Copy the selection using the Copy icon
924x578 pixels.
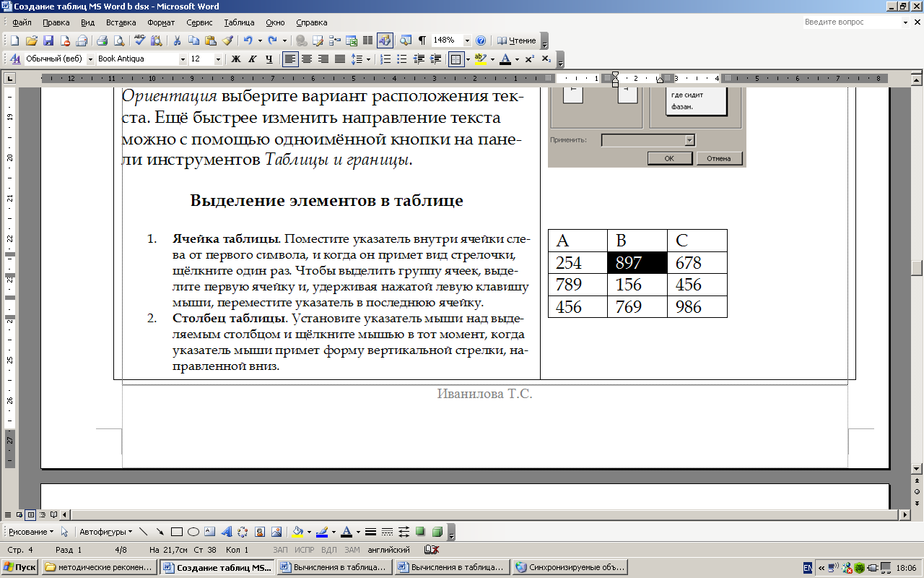tap(193, 40)
